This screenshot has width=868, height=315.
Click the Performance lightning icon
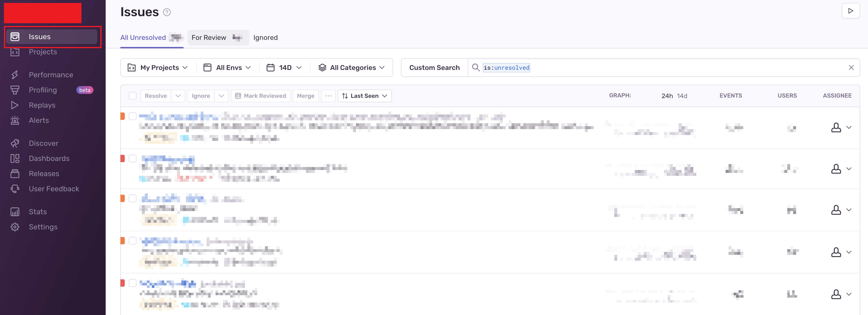tap(15, 75)
